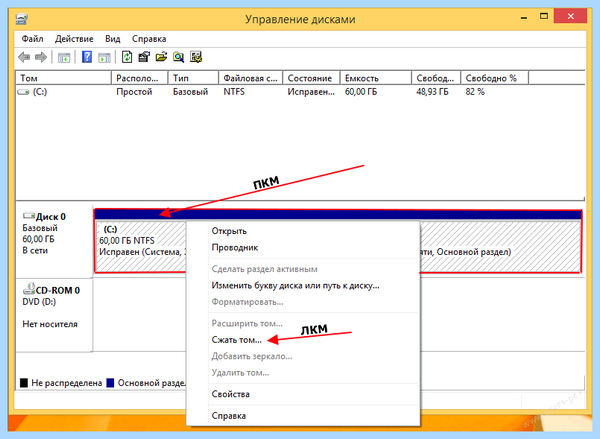600x439 pixels.
Task: Open the Файл menu
Action: click(x=33, y=39)
